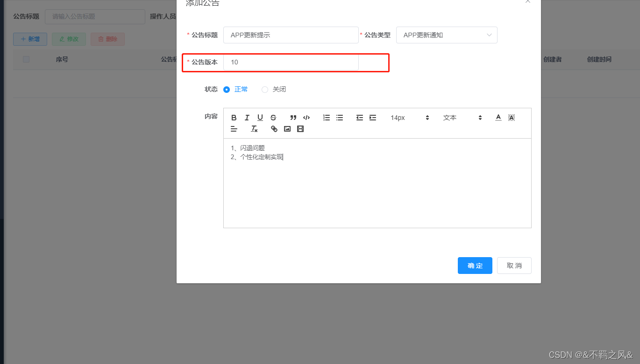Select the 正常 status radio button
Viewport: 640px width, 364px height.
227,90
